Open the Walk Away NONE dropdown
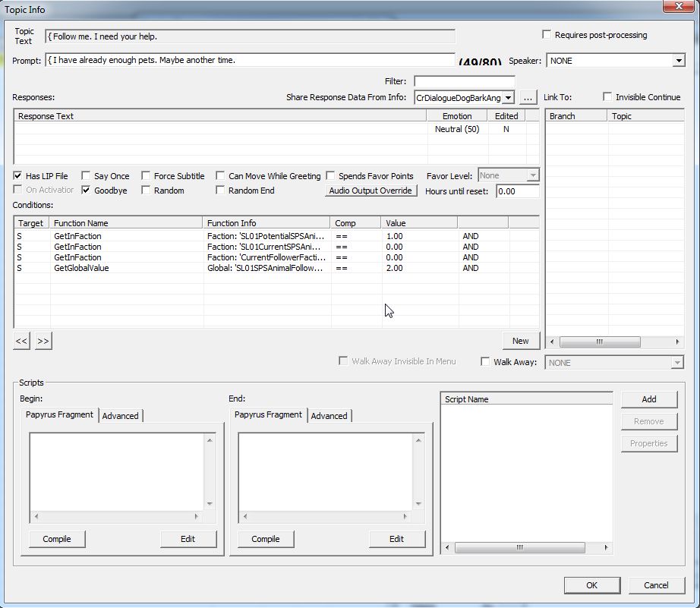This screenshot has height=608, width=700. 677,363
